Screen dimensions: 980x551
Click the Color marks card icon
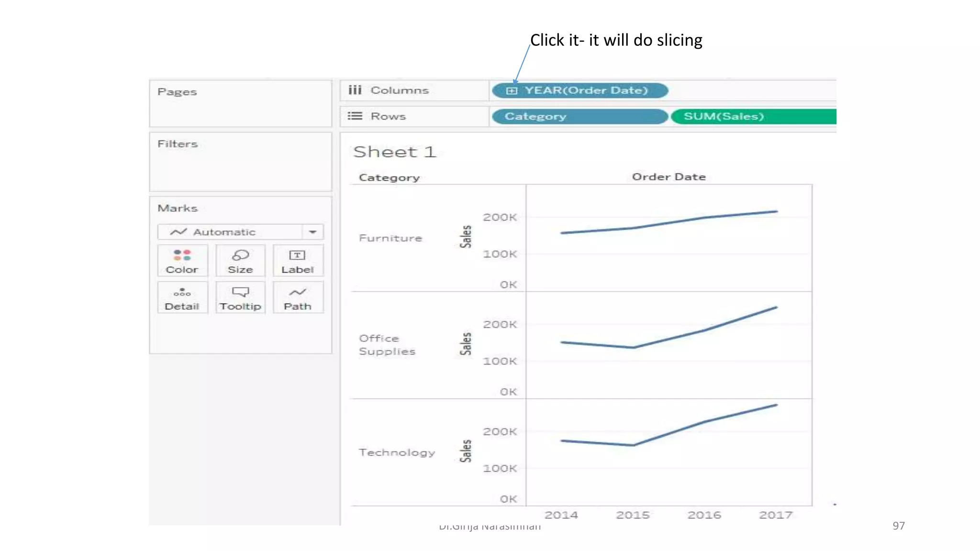(x=182, y=255)
